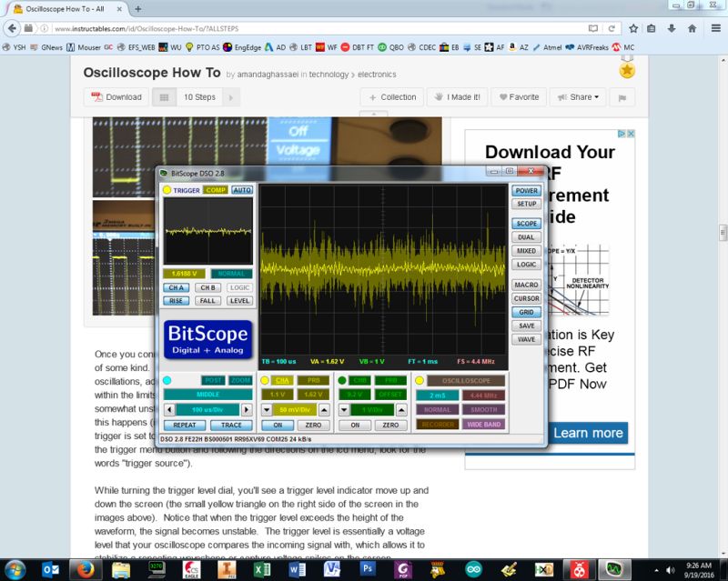Click the 100 us/Div timebase bar
This screenshot has height=581, width=728.
point(207,410)
